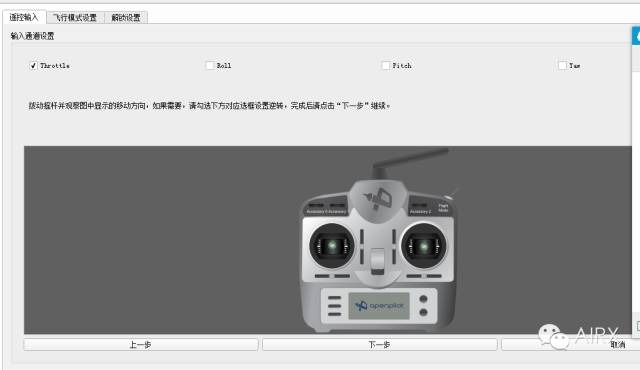Check the Yaw checkbox

pyautogui.click(x=562, y=65)
